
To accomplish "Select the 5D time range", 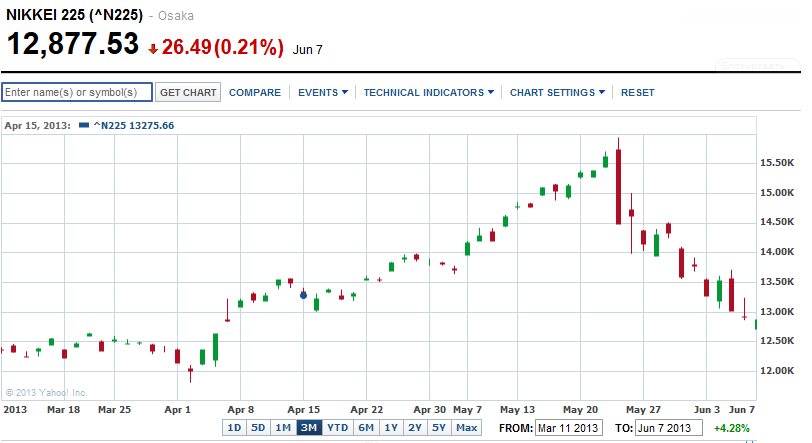I will coord(258,427).
